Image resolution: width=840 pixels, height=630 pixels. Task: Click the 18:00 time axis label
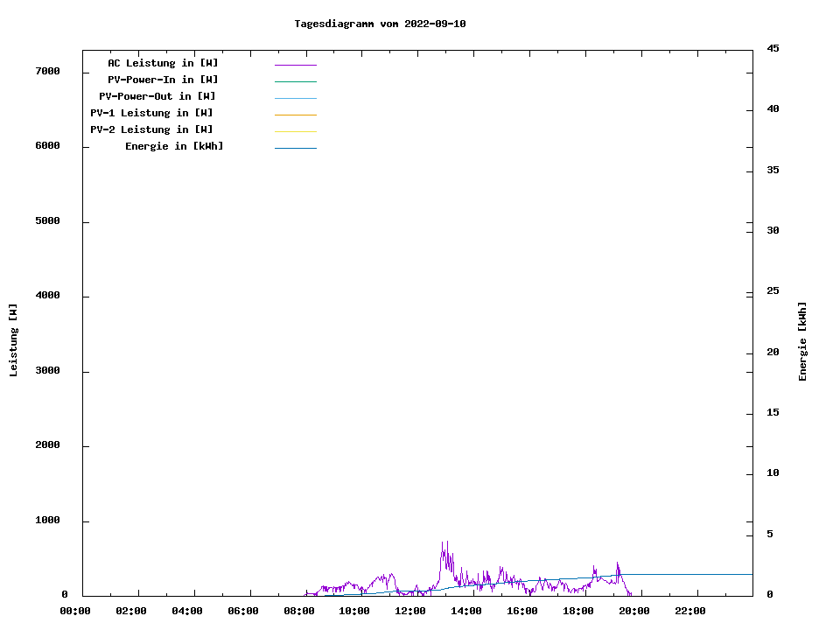coord(578,611)
